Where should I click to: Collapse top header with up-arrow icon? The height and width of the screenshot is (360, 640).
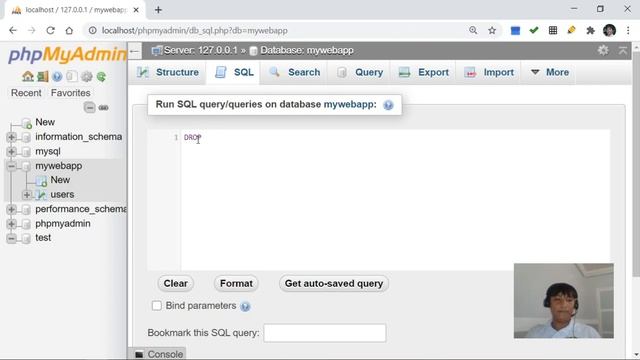coord(623,50)
